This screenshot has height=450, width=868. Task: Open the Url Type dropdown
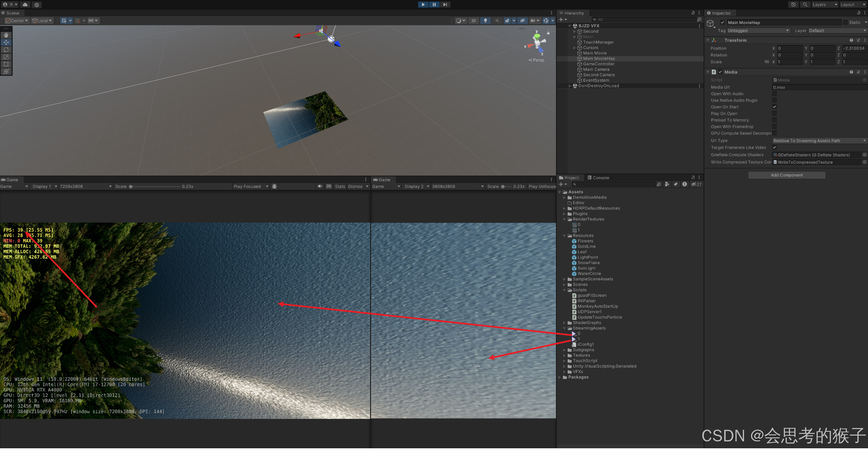[819, 141]
